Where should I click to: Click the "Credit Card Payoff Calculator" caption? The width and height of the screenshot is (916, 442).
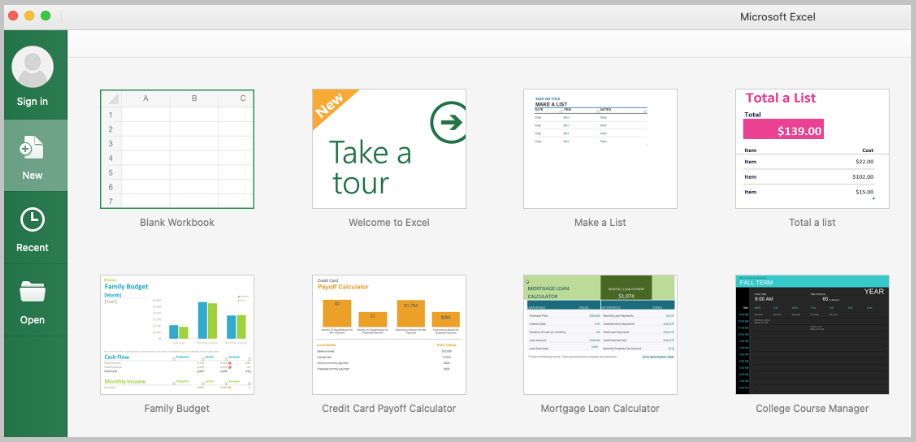[x=389, y=408]
